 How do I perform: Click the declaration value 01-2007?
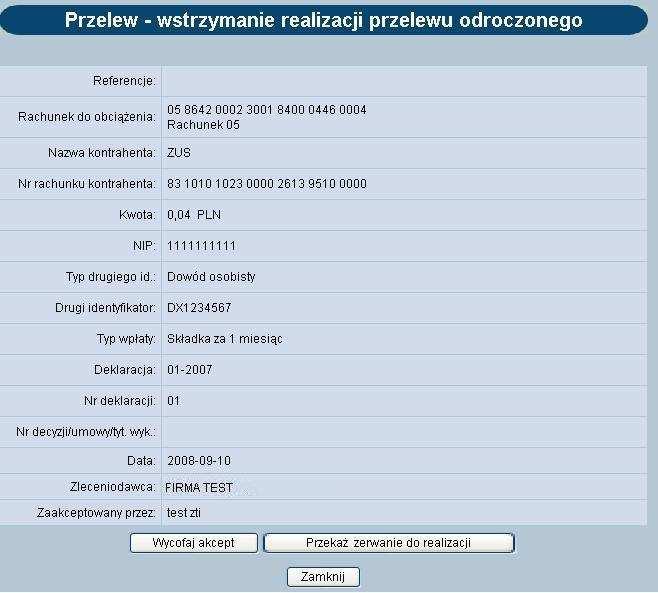pyautogui.click(x=190, y=370)
